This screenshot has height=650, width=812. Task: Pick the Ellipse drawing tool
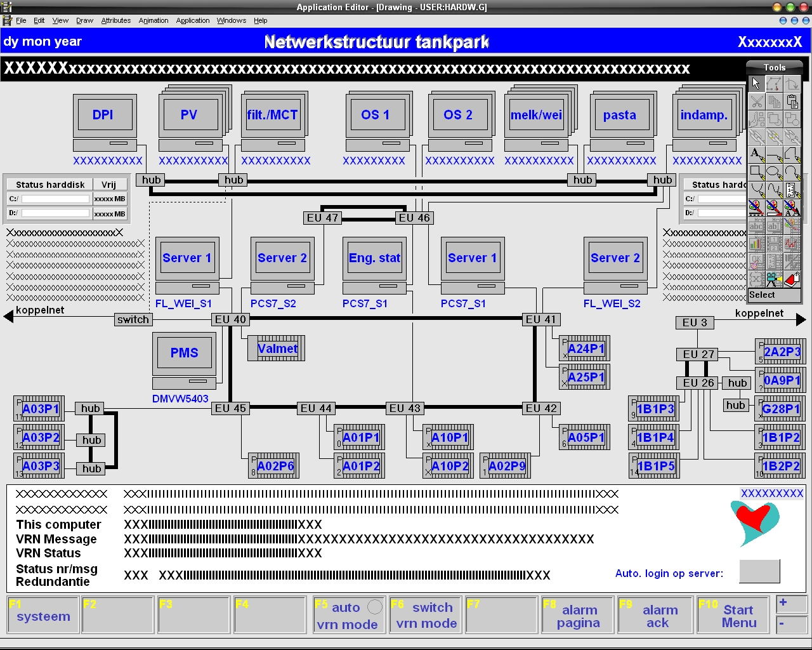773,172
